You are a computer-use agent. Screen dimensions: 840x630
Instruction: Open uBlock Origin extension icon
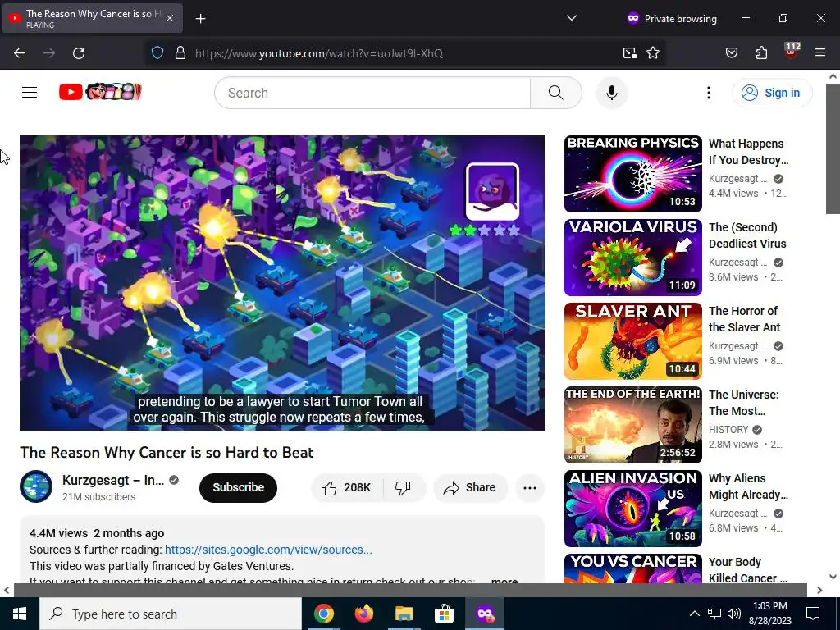[x=791, y=52]
